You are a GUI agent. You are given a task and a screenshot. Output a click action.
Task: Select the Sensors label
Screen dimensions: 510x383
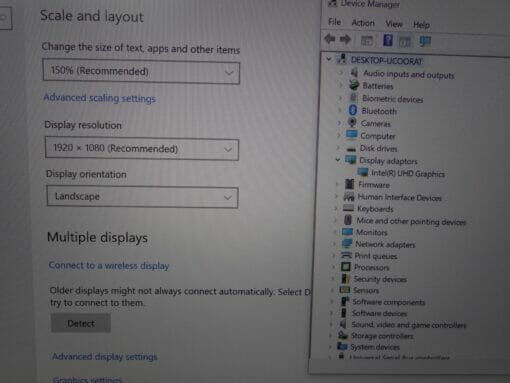[x=366, y=290]
